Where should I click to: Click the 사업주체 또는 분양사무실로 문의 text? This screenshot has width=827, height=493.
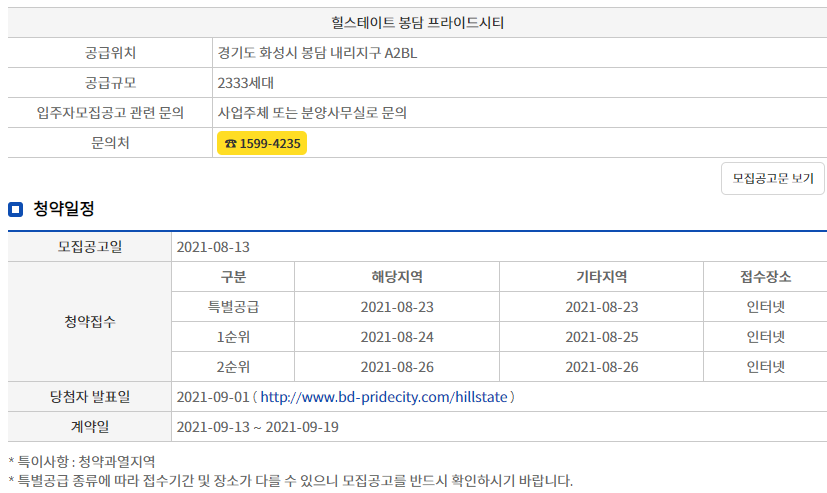click(x=312, y=113)
